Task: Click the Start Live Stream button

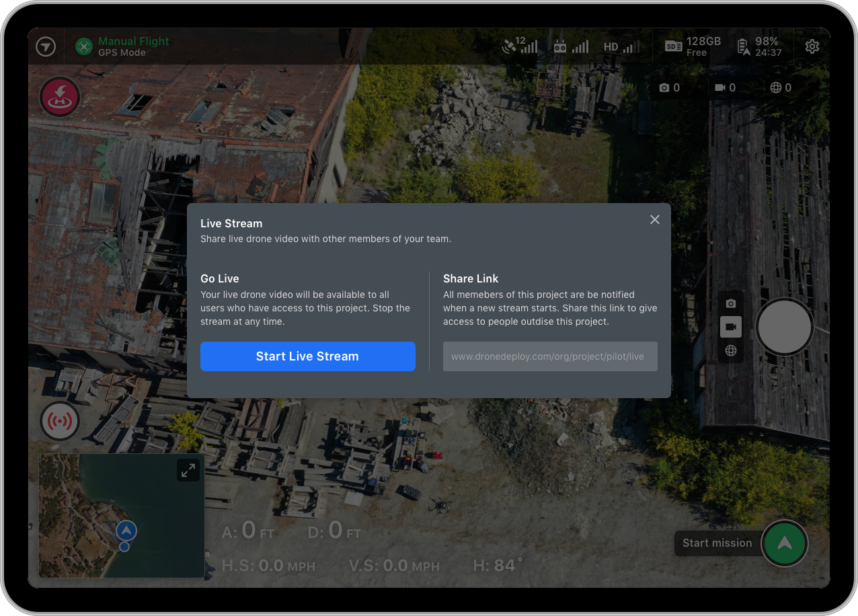Action: pyautogui.click(x=307, y=356)
